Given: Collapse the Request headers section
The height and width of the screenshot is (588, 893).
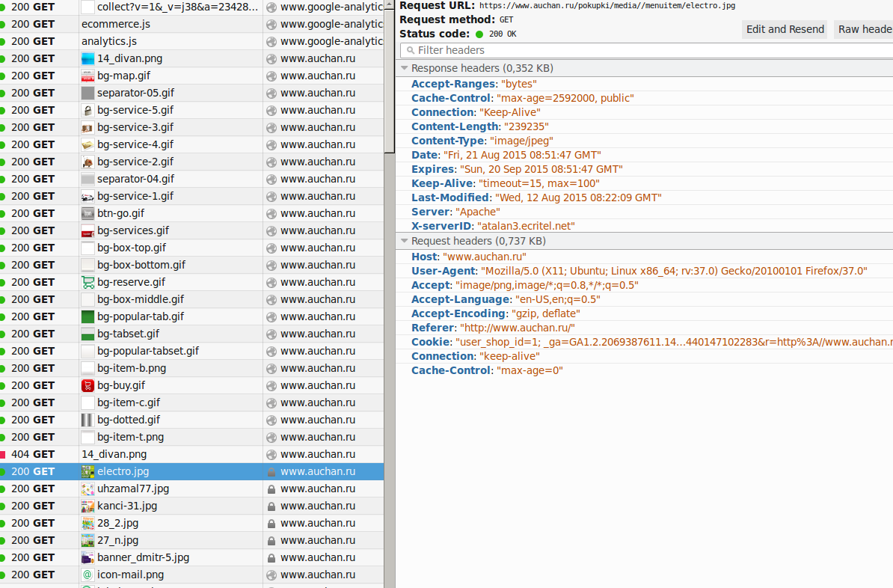Looking at the screenshot, I should point(405,241).
